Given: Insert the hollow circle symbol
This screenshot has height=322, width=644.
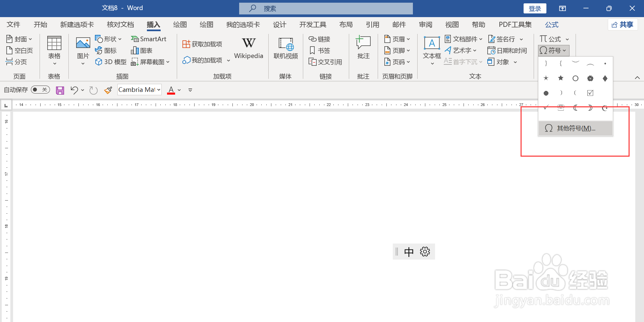Looking at the screenshot, I should coord(576,78).
